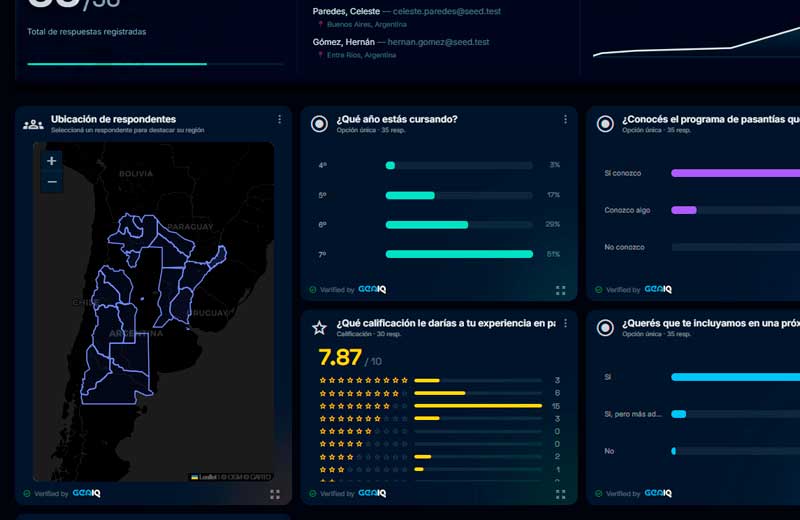Open options menu of the calificación experiencia card
Screen dimensions: 800x520
pos(565,324)
